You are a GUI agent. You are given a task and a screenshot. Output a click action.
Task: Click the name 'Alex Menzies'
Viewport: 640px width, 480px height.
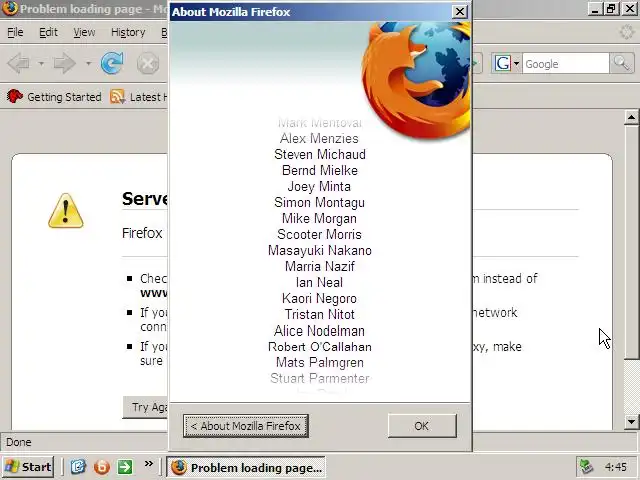point(320,138)
